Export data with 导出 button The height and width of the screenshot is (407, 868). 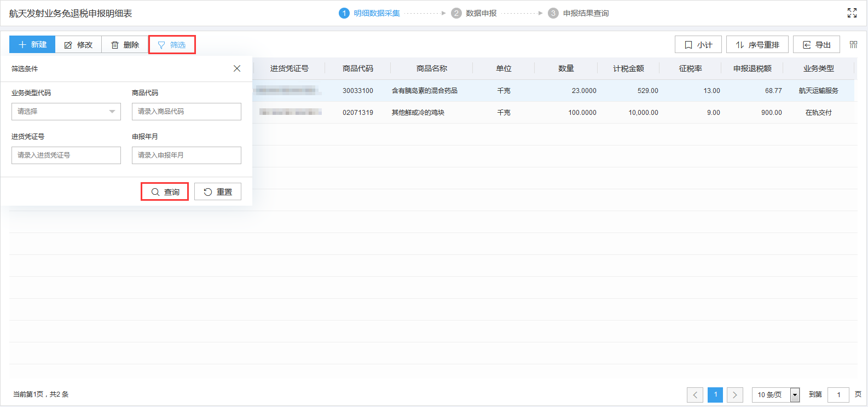816,45
